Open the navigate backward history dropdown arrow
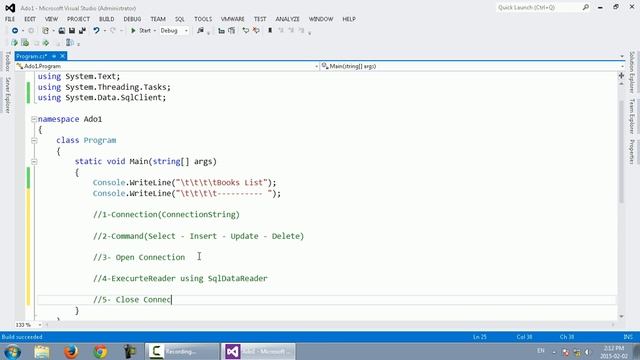This screenshot has height=360, width=640. click(23, 31)
